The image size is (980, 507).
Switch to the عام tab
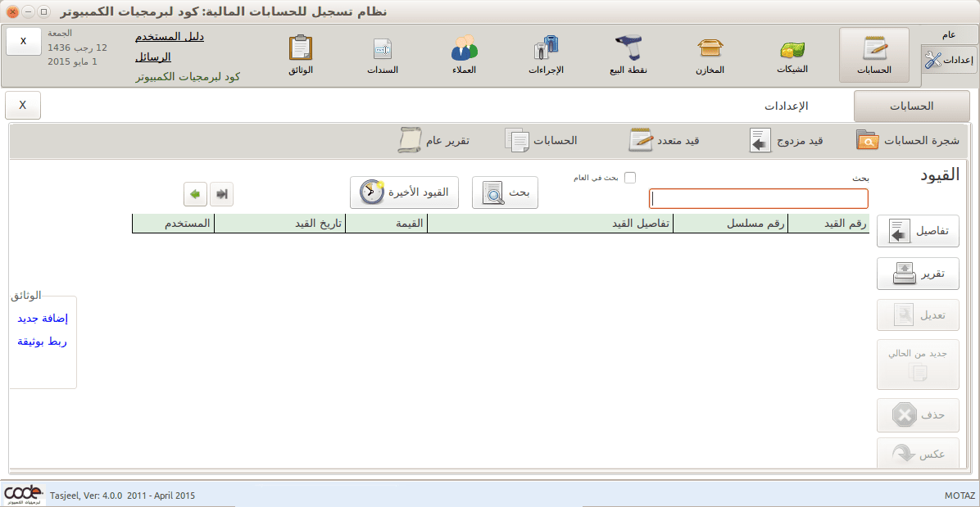949,34
